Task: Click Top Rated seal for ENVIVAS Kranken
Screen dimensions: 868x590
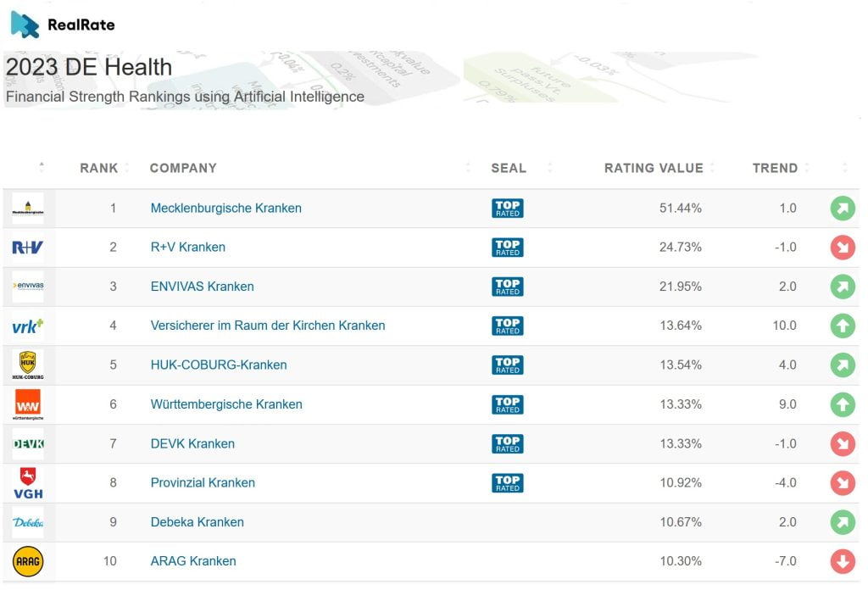Action: click(507, 287)
